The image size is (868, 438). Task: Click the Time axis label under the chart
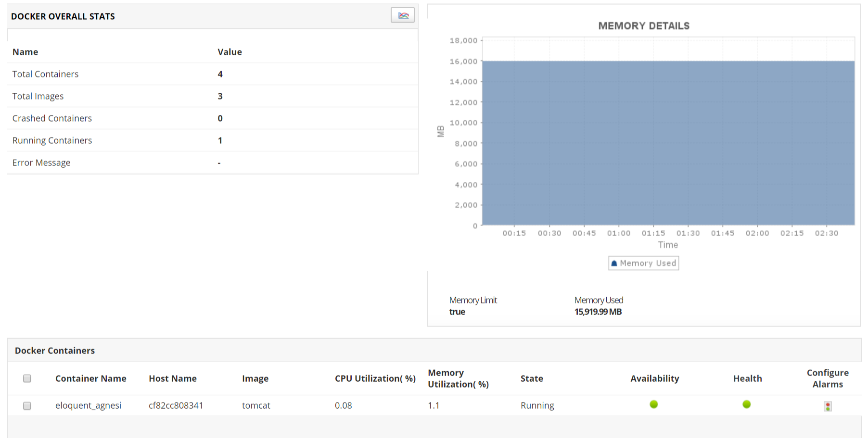pos(668,245)
